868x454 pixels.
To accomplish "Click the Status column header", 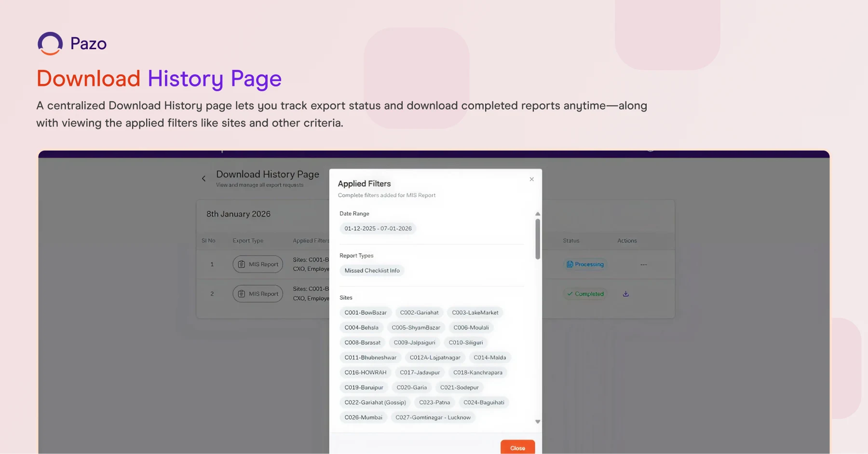I will click(x=571, y=241).
